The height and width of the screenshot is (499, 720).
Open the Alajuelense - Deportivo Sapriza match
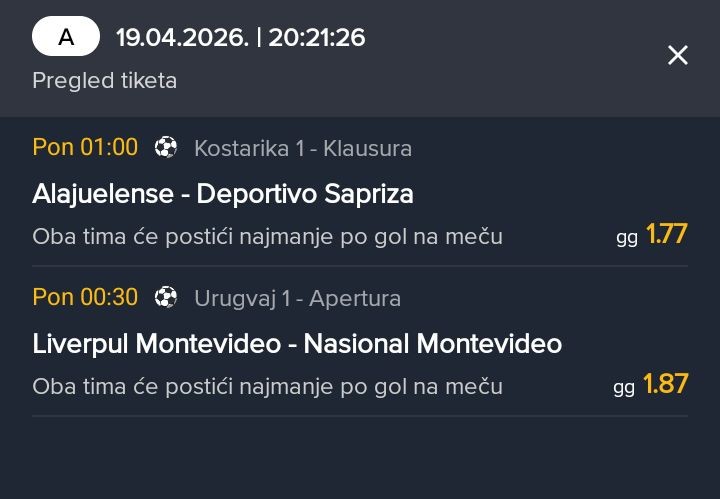[223, 193]
